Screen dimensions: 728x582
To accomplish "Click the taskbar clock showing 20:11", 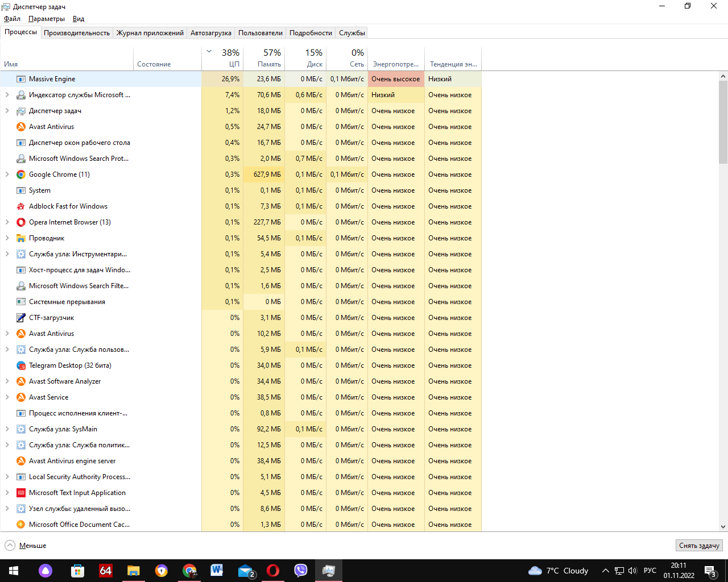I will pyautogui.click(x=679, y=571).
